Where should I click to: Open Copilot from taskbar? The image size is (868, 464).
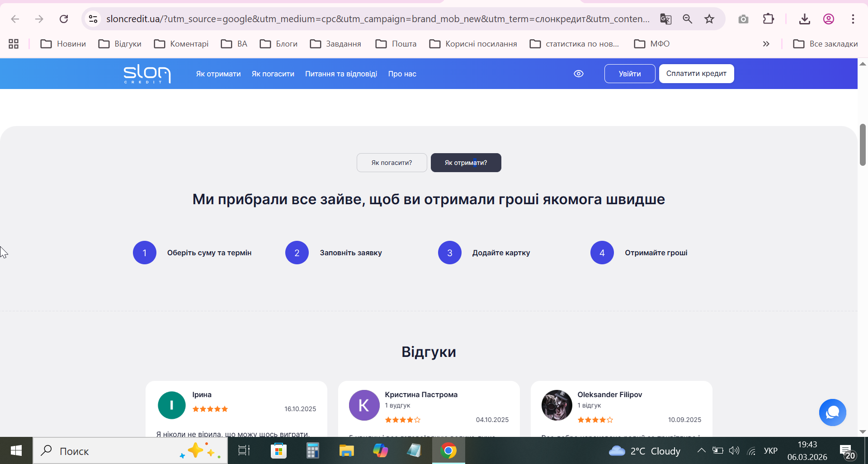pyautogui.click(x=380, y=450)
